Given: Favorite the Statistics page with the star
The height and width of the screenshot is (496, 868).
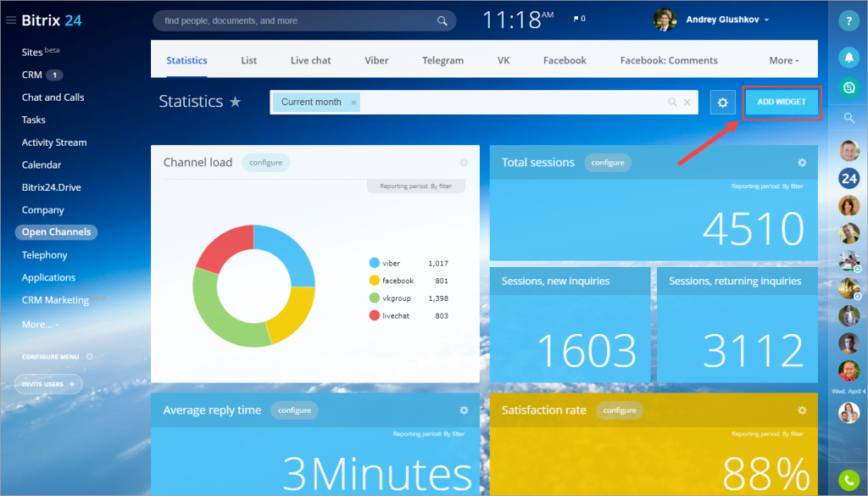Looking at the screenshot, I should point(236,102).
